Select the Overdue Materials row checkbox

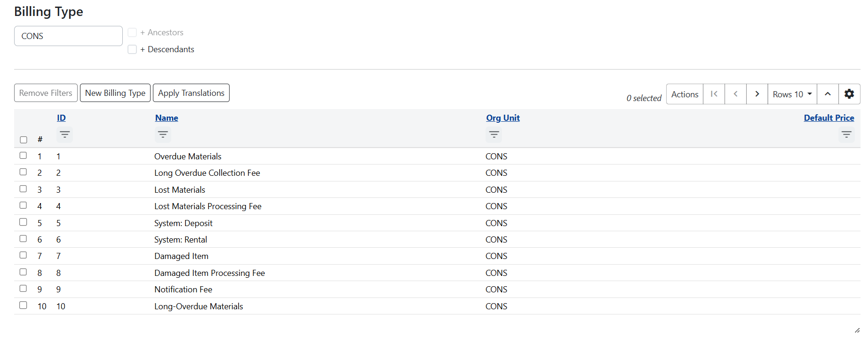pos(23,156)
